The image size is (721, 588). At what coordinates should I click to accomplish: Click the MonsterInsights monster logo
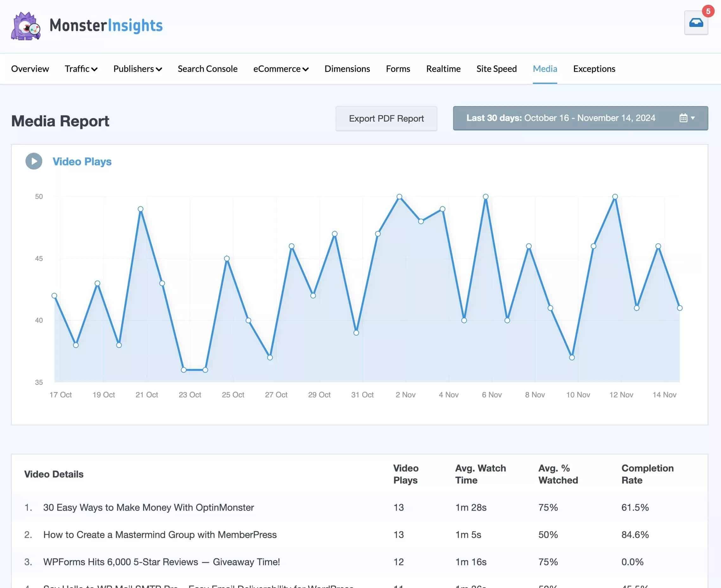26,26
